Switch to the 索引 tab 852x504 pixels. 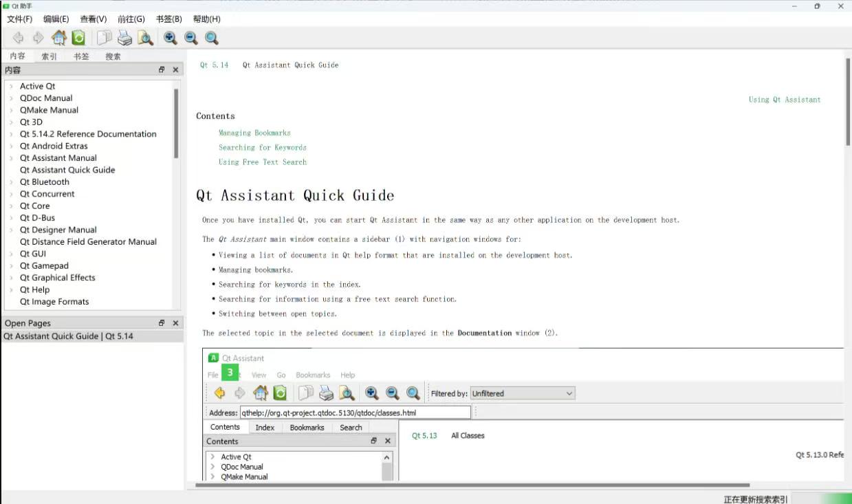[50, 56]
